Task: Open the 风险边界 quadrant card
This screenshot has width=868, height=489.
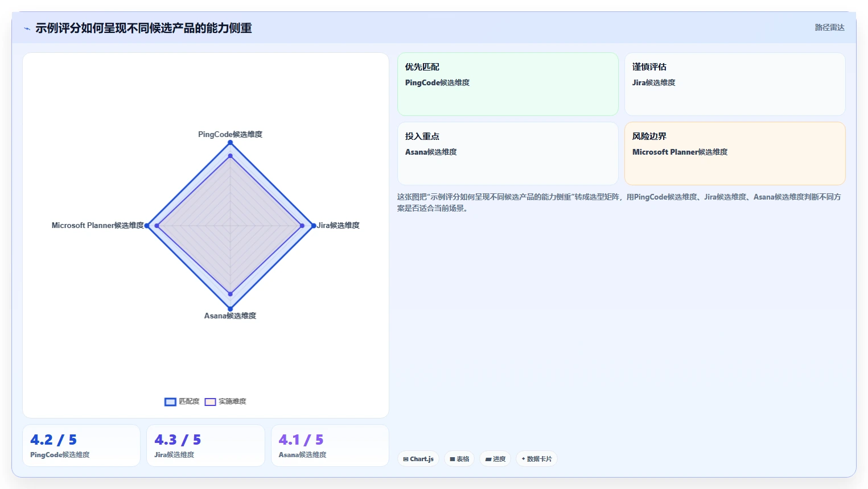Action: click(x=735, y=154)
